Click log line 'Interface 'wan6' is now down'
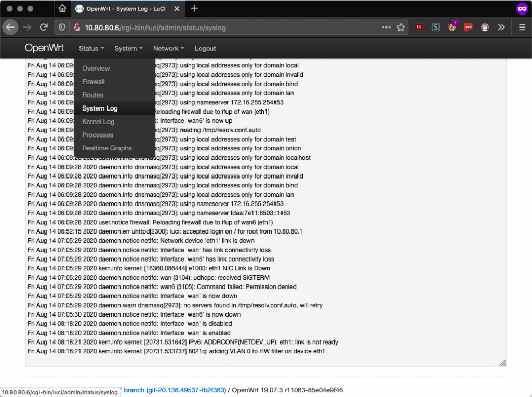 134,314
